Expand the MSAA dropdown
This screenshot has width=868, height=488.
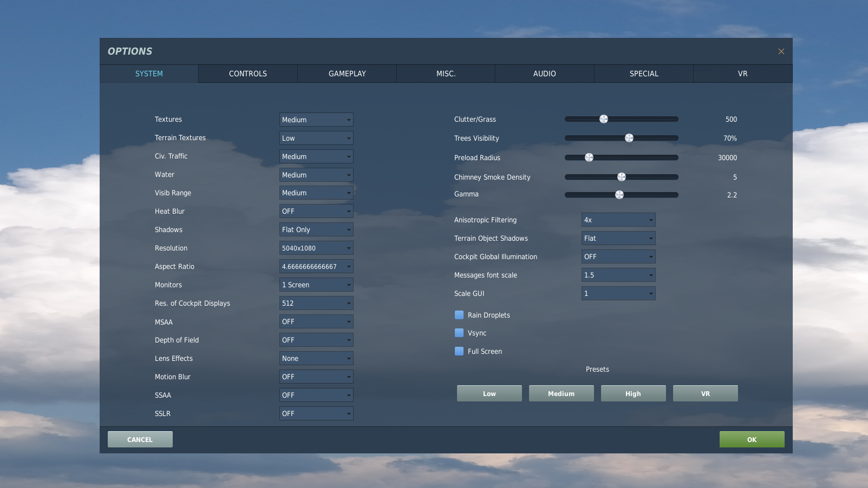click(x=316, y=321)
